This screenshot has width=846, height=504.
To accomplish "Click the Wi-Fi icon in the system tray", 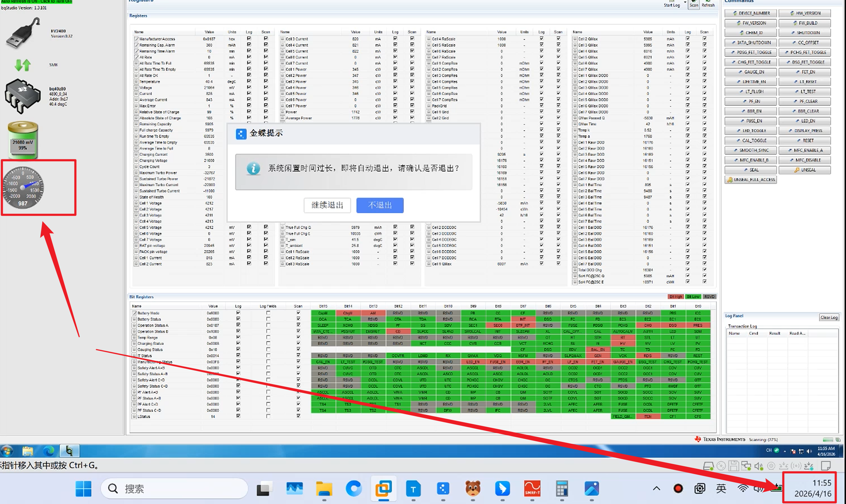I will point(743,489).
